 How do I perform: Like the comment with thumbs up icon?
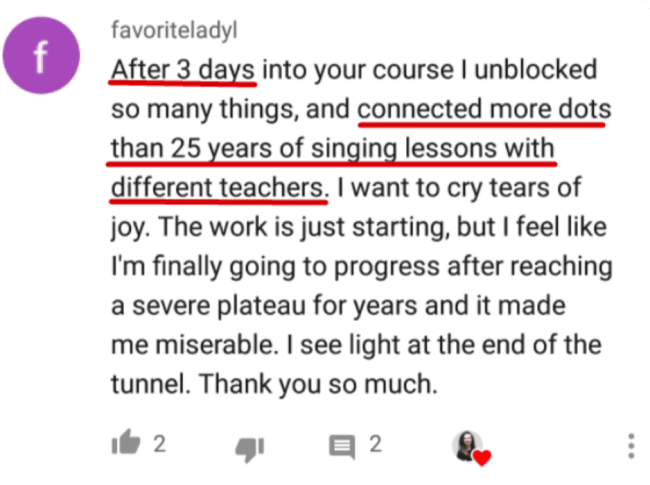[126, 443]
